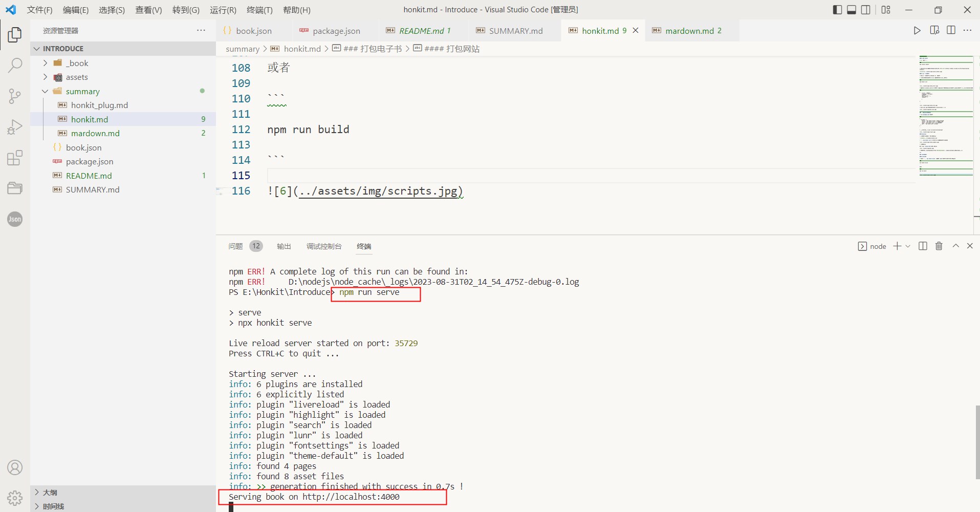This screenshot has width=980, height=512.
Task: Click the '### 打包电子书' breadcrumb
Action: click(367, 49)
